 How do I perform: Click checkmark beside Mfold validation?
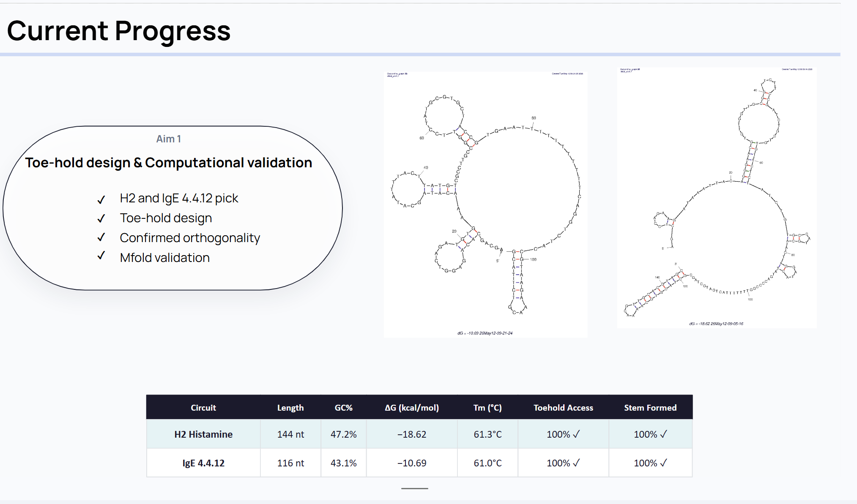tap(101, 256)
